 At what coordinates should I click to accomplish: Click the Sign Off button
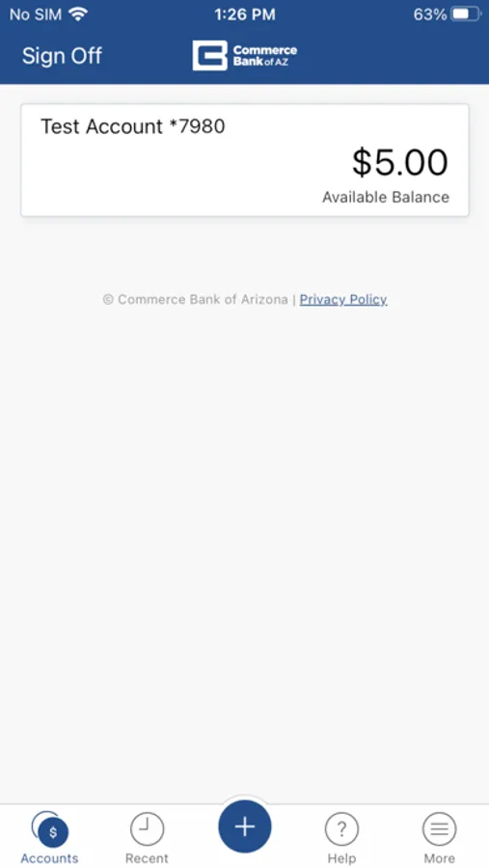point(62,56)
